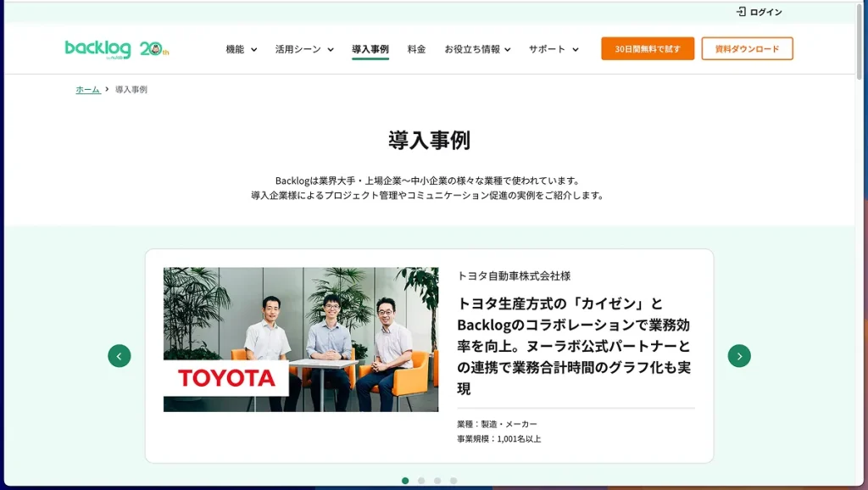Screen dimensions: 868x490
Task: Go to previous case study slide
Action: (x=120, y=356)
